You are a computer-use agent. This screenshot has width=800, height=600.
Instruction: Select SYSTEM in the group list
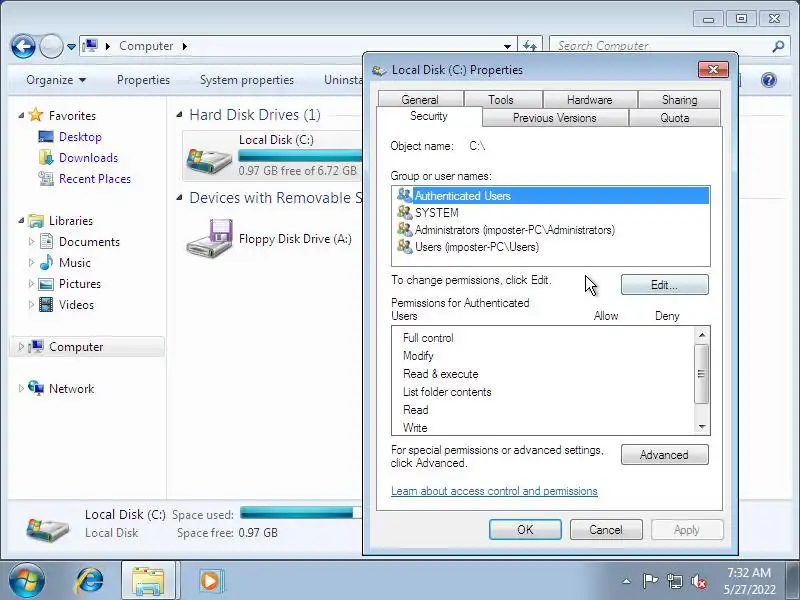pos(552,213)
